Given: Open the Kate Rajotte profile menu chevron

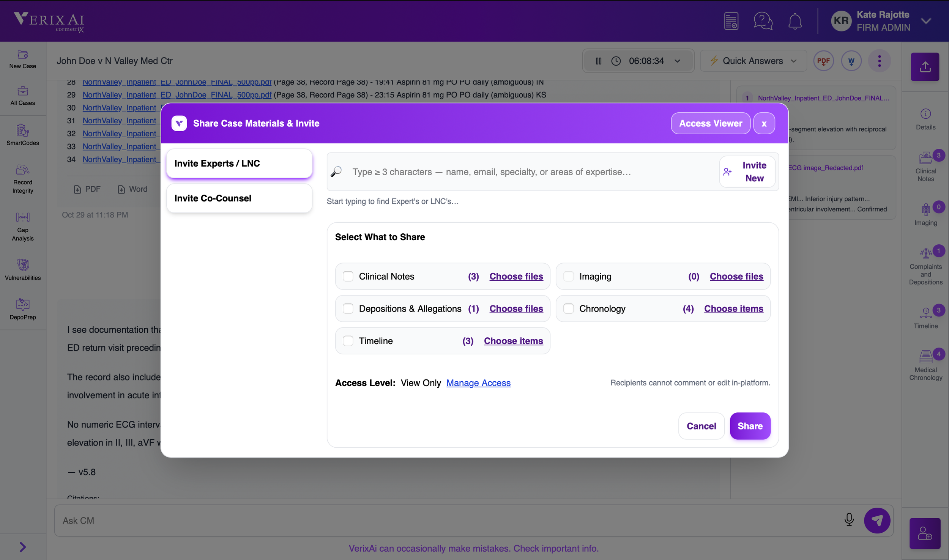Looking at the screenshot, I should (926, 21).
